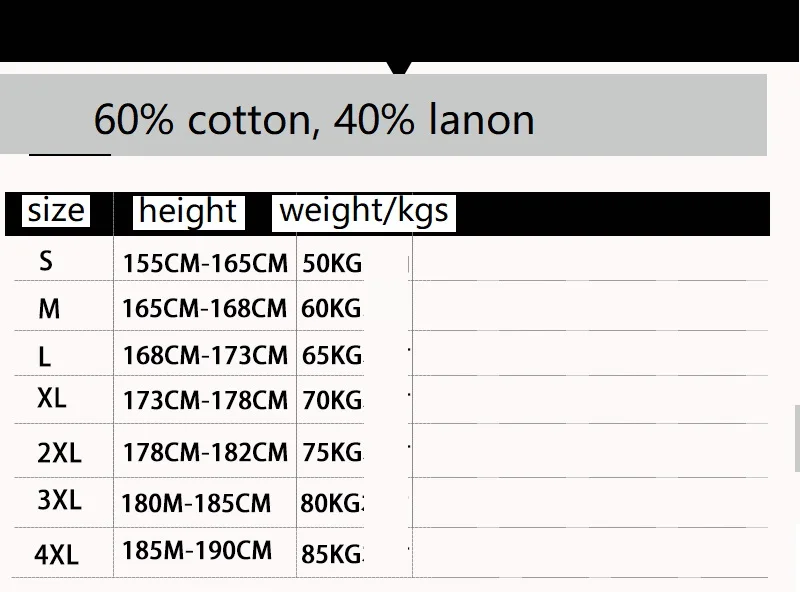The height and width of the screenshot is (592, 800).
Task: Click the 3XL size label
Action: 59,500
